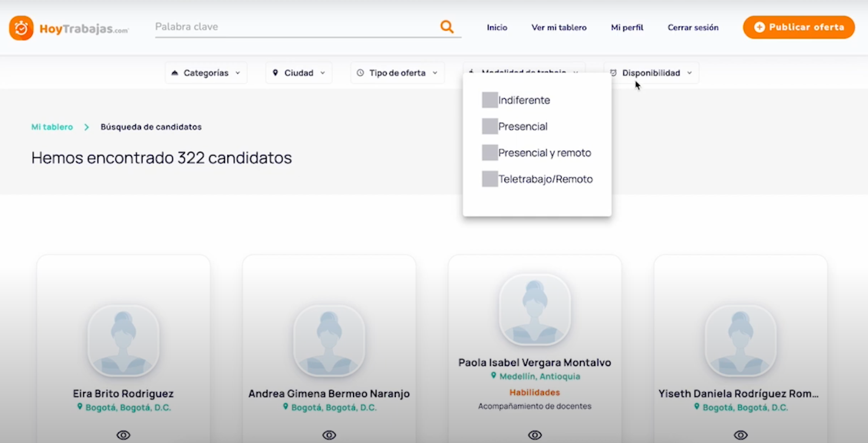Click the Categorías hat icon
This screenshot has height=443, width=868.
pyautogui.click(x=175, y=73)
